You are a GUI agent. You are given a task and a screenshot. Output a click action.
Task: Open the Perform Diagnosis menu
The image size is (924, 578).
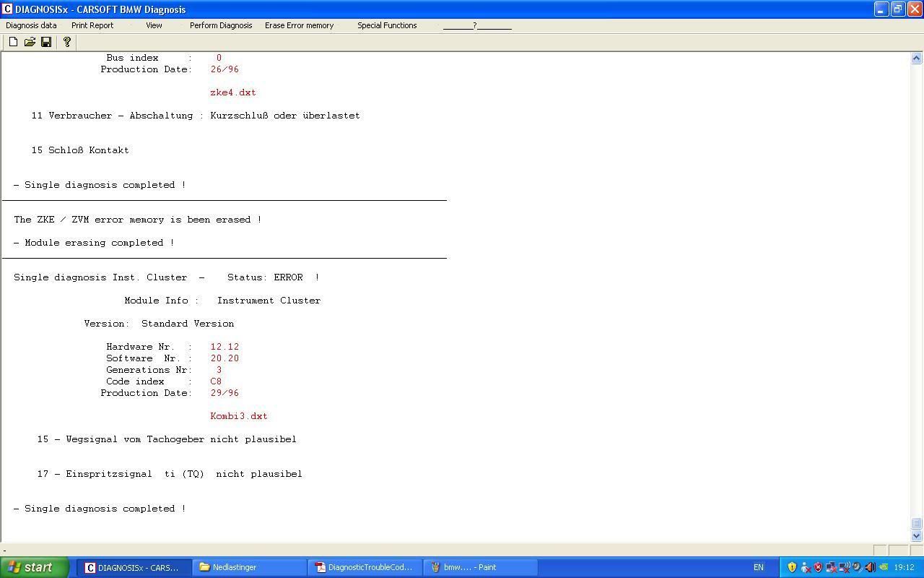pos(221,25)
